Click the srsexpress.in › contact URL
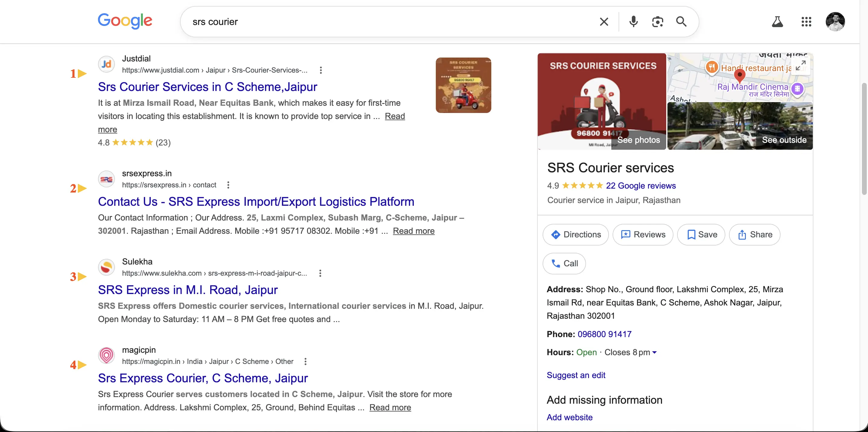Viewport: 868px width, 432px height. (169, 185)
